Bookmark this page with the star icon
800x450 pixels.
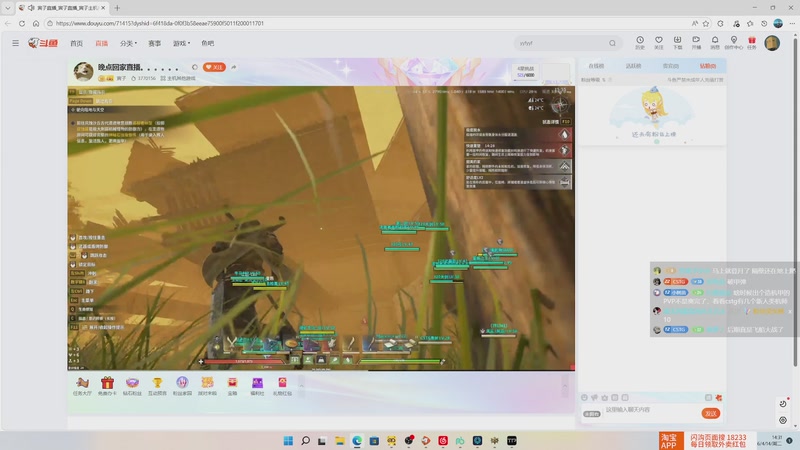(x=706, y=23)
